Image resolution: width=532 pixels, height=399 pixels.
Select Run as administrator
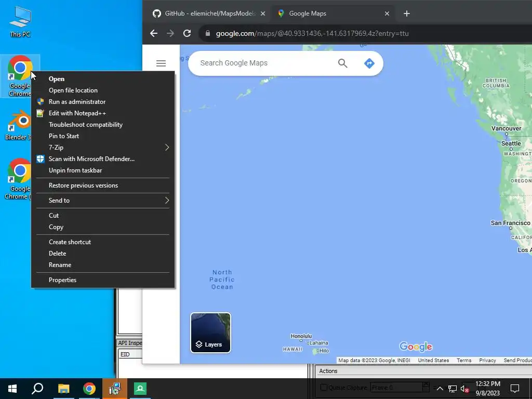click(x=103, y=102)
